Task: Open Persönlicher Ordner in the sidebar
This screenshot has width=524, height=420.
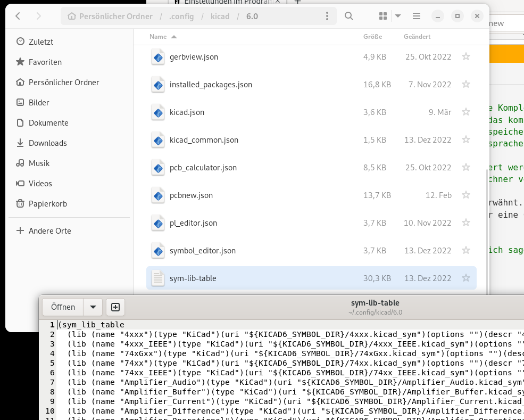Action: 69,83
